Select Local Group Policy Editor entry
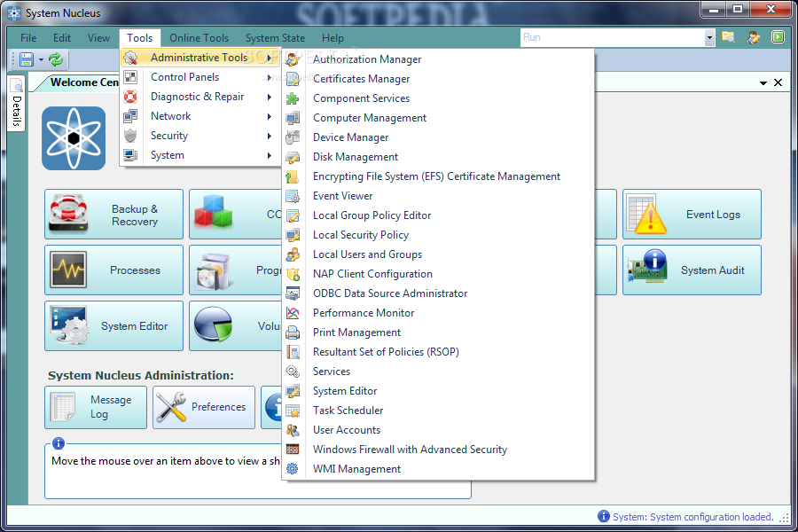The width and height of the screenshot is (798, 532). click(x=438, y=215)
